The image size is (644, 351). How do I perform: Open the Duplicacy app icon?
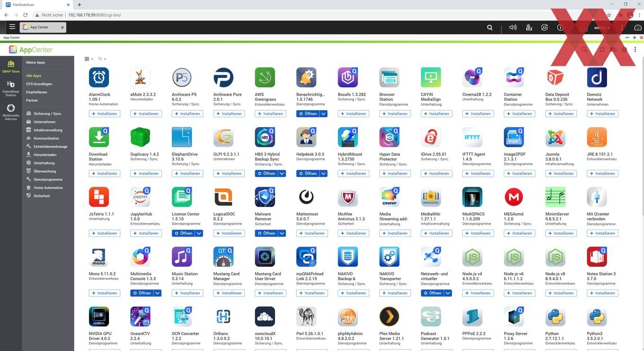140,137
